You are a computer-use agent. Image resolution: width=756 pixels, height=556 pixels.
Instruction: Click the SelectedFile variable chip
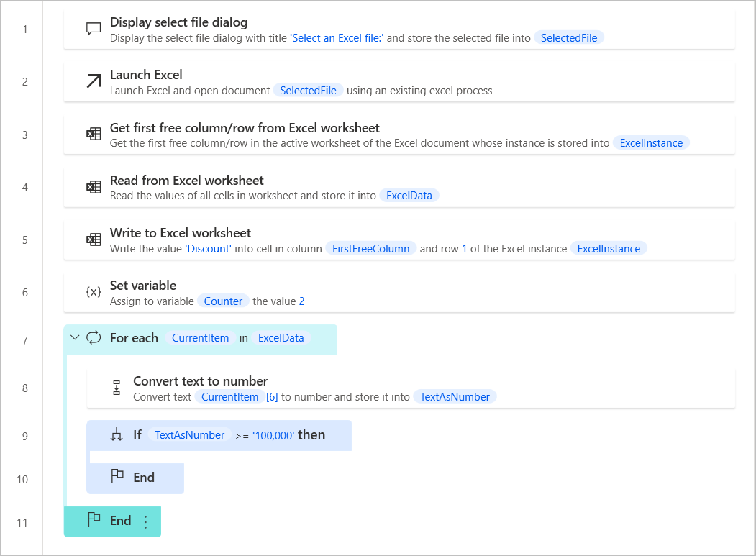(568, 38)
